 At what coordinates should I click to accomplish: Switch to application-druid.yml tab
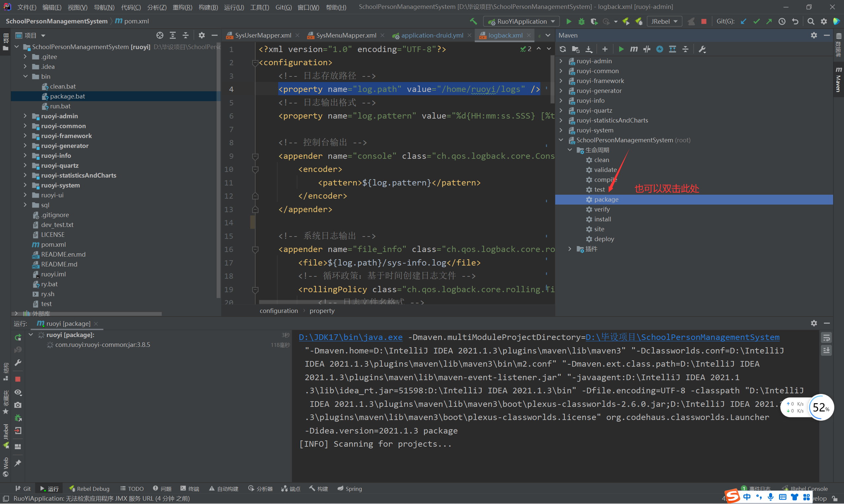[x=432, y=35]
